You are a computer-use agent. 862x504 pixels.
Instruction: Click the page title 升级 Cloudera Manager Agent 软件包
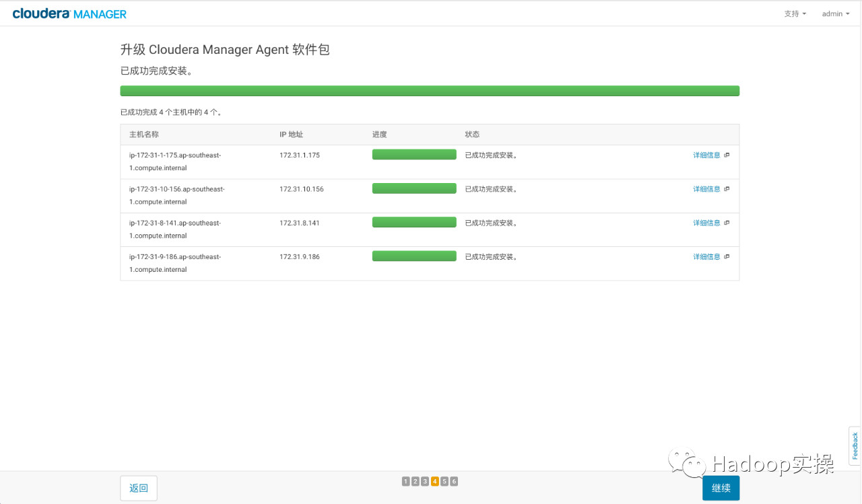click(x=225, y=50)
